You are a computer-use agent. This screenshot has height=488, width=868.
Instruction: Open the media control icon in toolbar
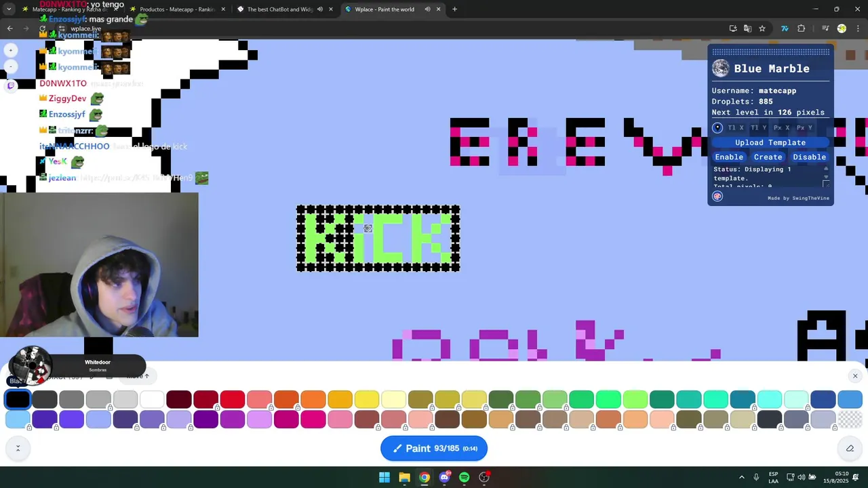825,28
